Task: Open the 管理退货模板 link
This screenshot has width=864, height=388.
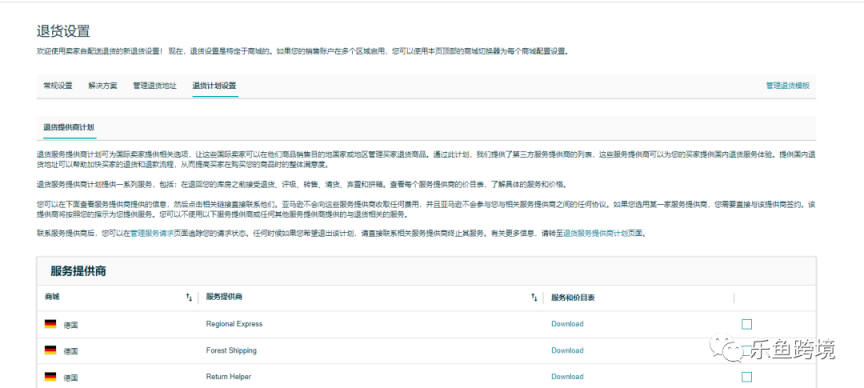Action: click(788, 86)
